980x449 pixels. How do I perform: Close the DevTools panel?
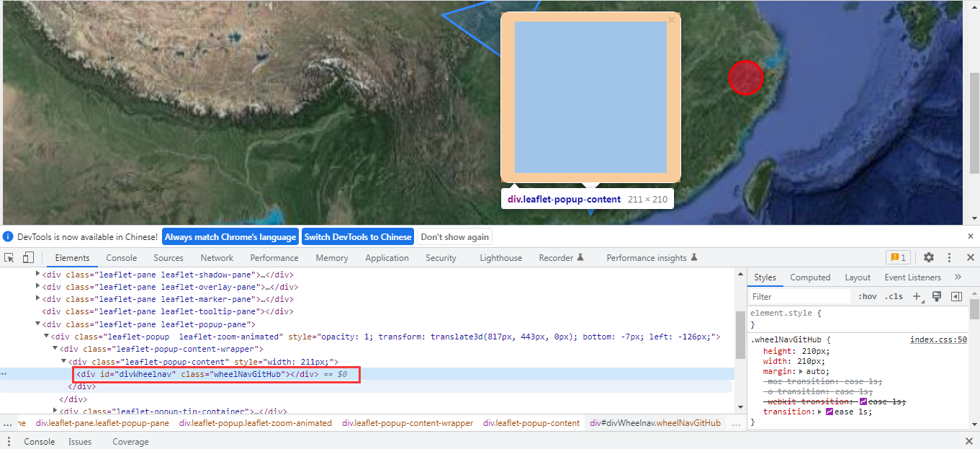coord(970,257)
